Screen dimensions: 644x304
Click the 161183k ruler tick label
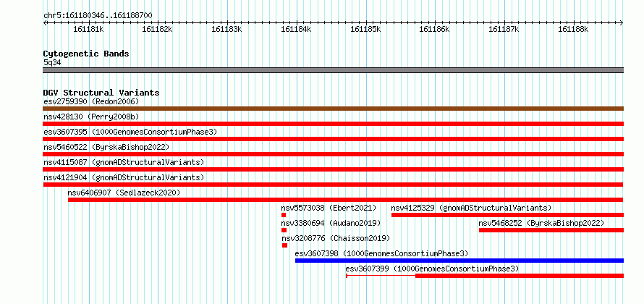pyautogui.click(x=226, y=29)
